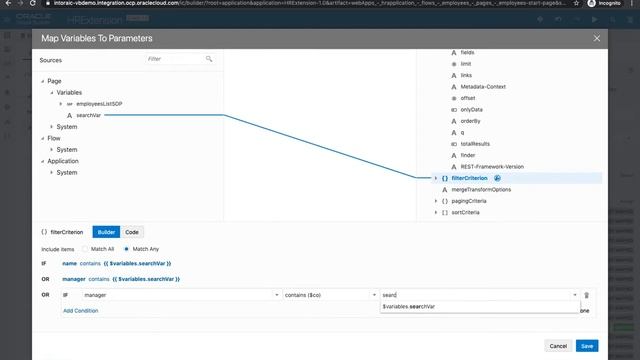Viewport: 640px width, 360px height.
Task: Click the filterCriterion object braces icon
Action: click(445, 178)
